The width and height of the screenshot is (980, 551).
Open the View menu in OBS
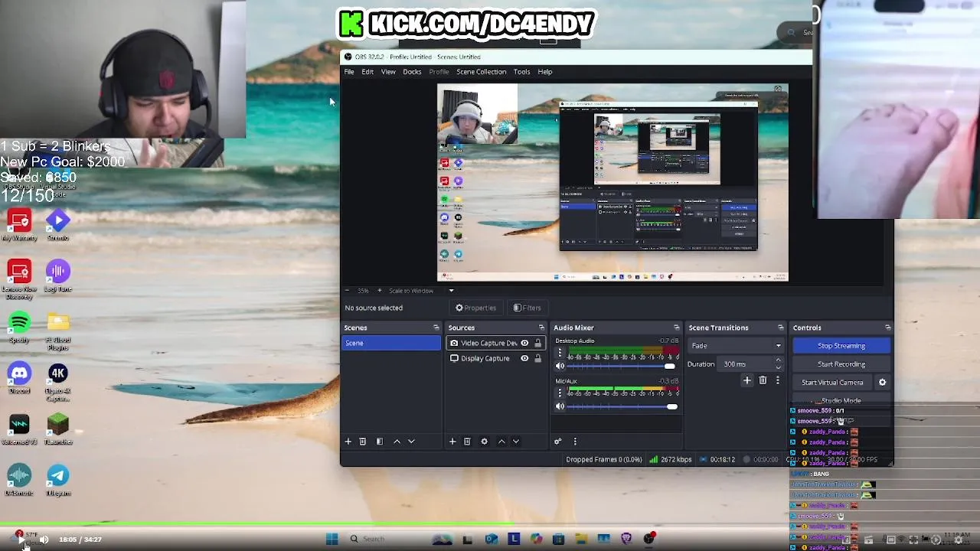click(388, 72)
